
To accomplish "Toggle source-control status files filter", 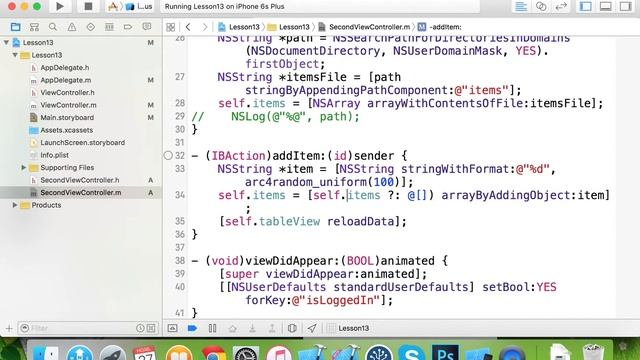I will tap(151, 328).
